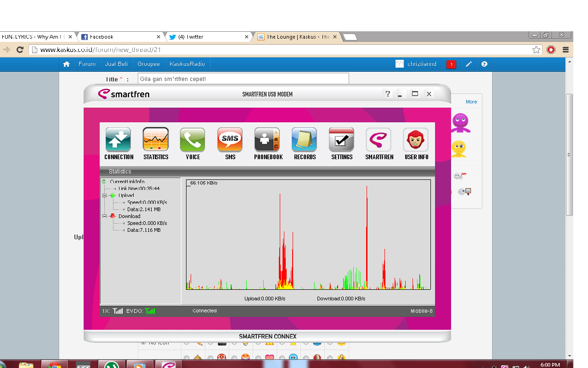Image resolution: width=588 pixels, height=368 pixels.
Task: Click the Kaskus help question icon
Action: (x=484, y=64)
